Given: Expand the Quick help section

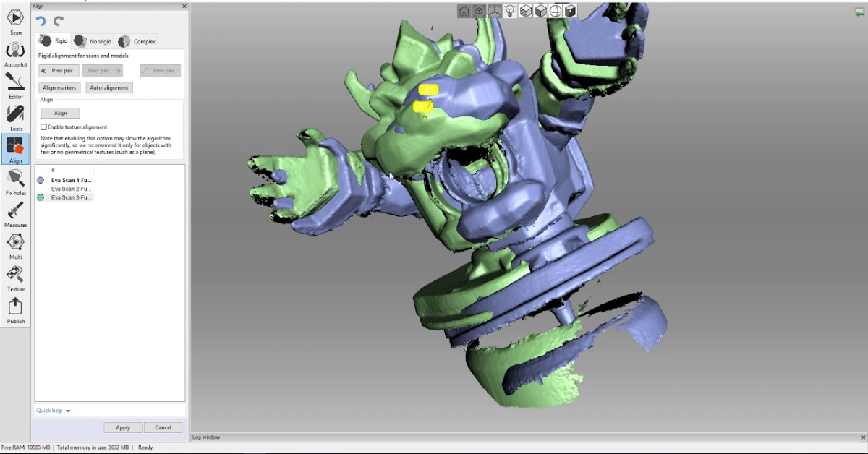Looking at the screenshot, I should click(x=51, y=410).
